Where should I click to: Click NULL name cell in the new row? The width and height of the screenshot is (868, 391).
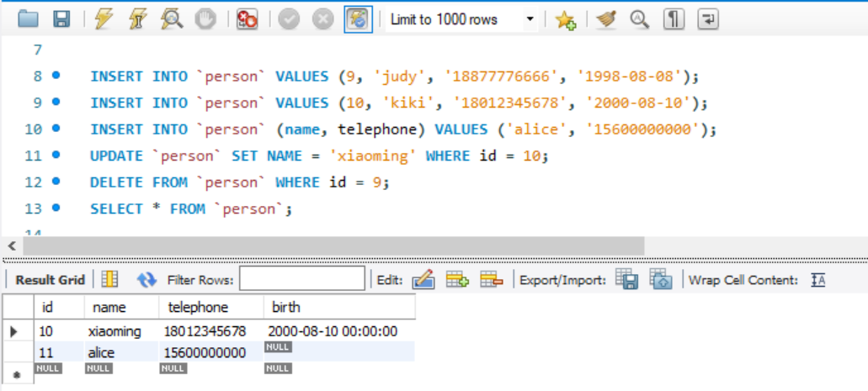(99, 368)
